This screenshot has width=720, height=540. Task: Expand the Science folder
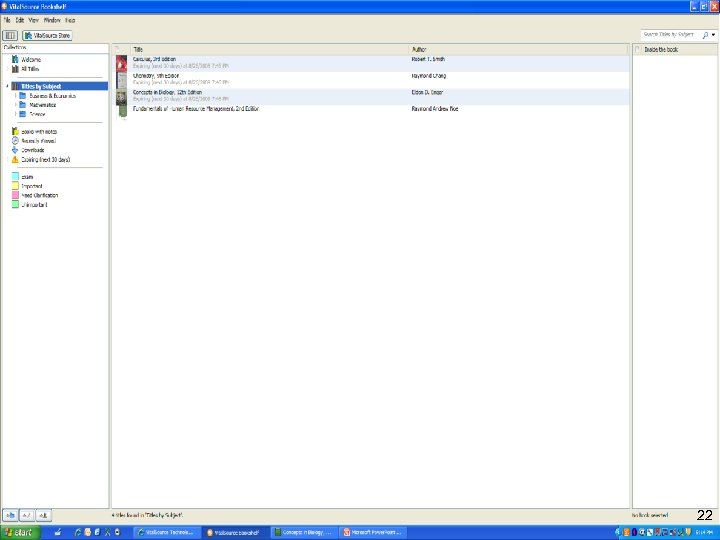[16, 114]
